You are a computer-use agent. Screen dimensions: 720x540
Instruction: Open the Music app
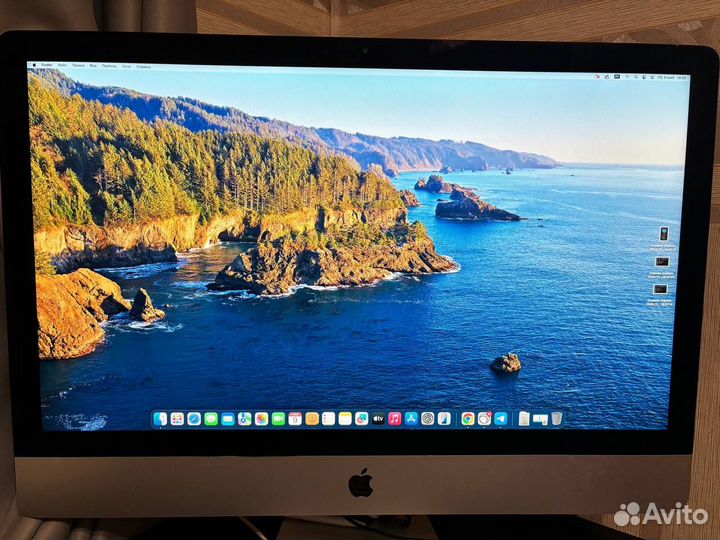coord(395,419)
